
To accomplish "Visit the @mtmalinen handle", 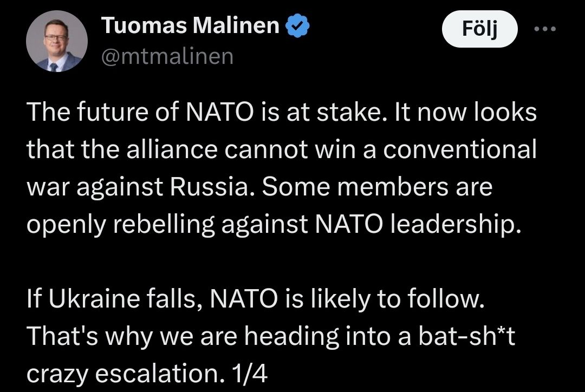I will pyautogui.click(x=167, y=57).
